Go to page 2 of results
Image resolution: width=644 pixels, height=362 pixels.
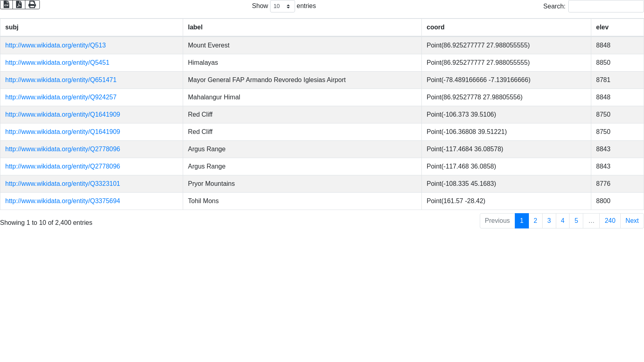tap(535, 221)
